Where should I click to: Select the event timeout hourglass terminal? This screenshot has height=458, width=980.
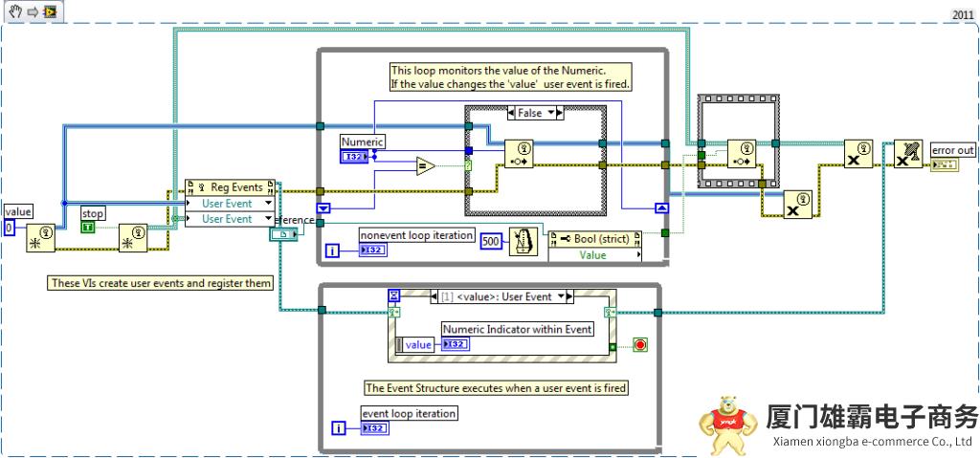(395, 297)
